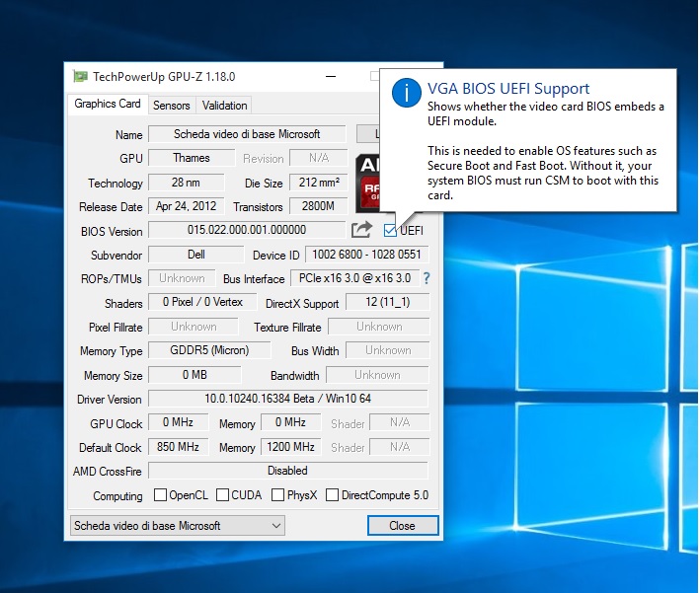Click the VGA BIOS UEFI Support tooltip title

point(508,89)
